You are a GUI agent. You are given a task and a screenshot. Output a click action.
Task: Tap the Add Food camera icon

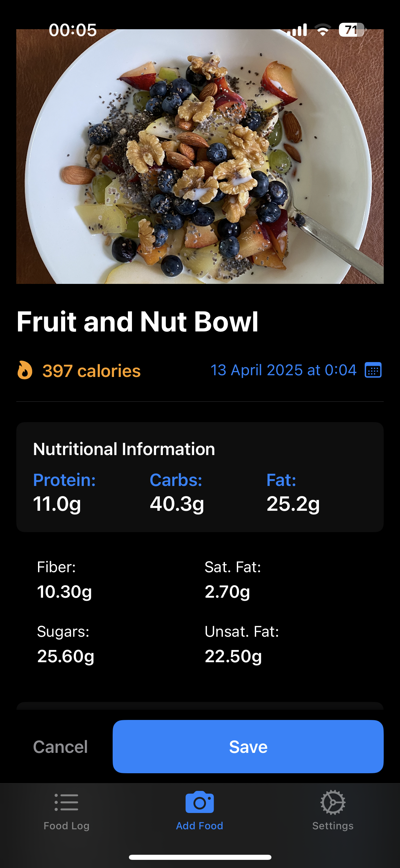(x=199, y=802)
